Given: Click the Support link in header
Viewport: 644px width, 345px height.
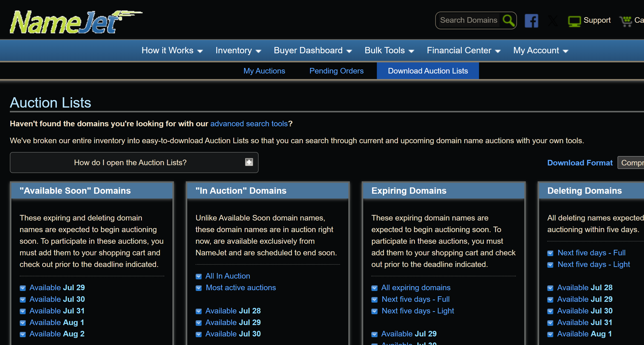Looking at the screenshot, I should [x=597, y=20].
